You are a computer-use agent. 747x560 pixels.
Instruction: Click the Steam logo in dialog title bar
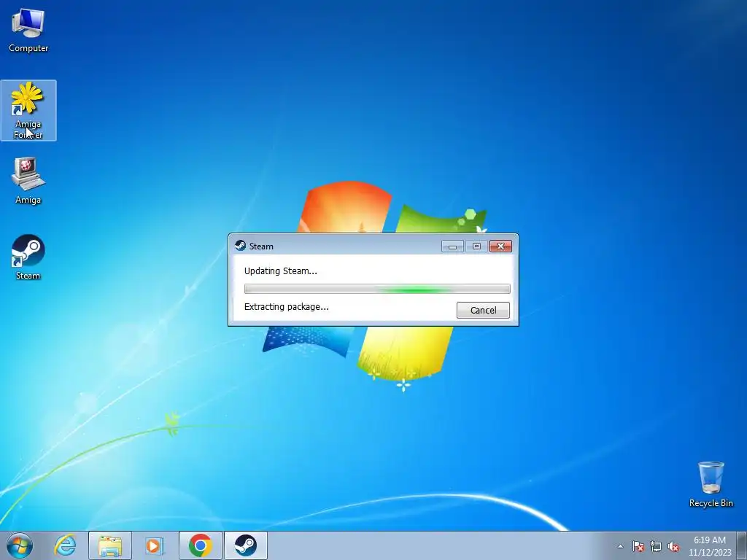pyautogui.click(x=241, y=246)
